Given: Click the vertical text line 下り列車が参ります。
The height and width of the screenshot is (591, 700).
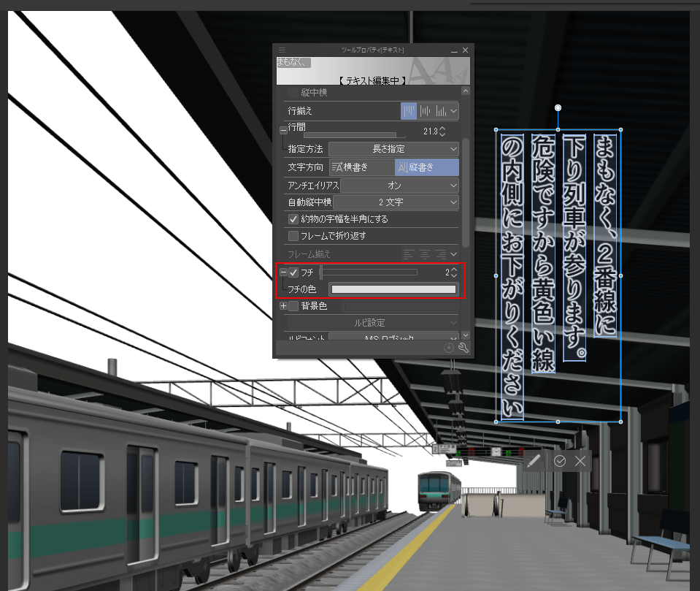Looking at the screenshot, I should [x=574, y=248].
